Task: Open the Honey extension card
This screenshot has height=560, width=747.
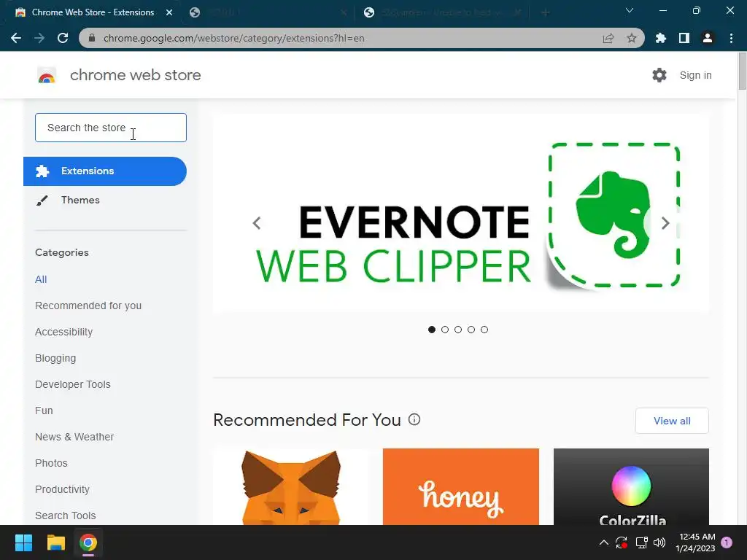Action: click(461, 486)
